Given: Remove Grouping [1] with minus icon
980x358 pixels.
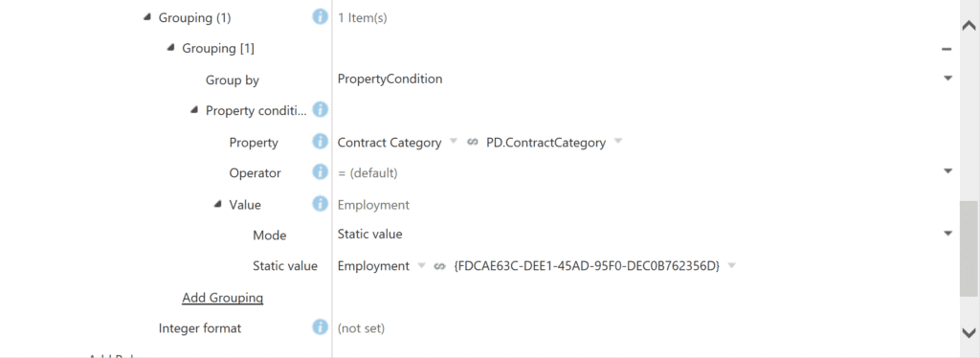Looking at the screenshot, I should pyautogui.click(x=947, y=50).
